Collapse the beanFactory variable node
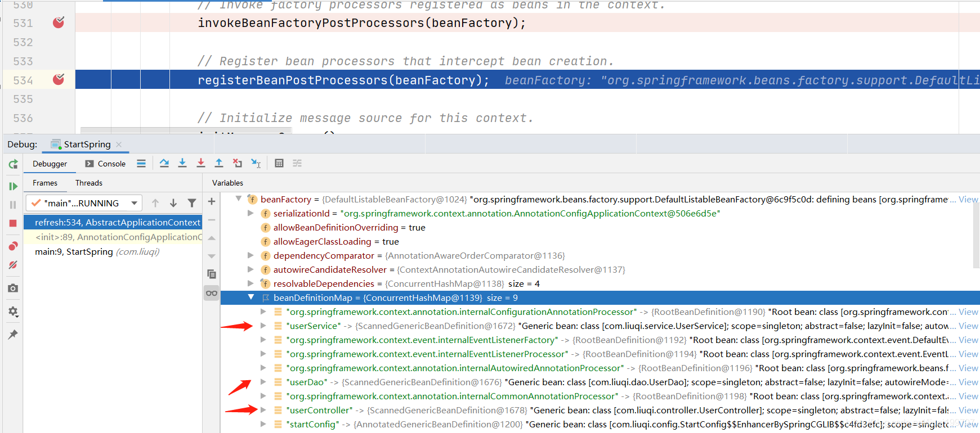 239,199
